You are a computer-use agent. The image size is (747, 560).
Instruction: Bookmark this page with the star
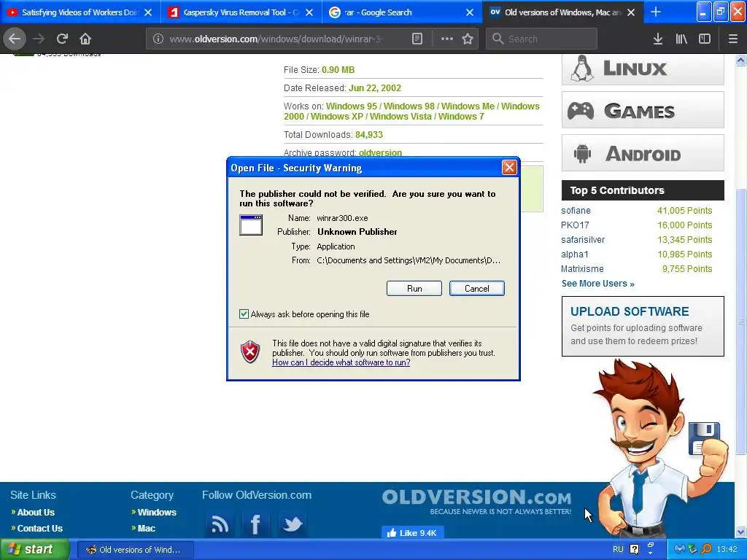(x=468, y=39)
